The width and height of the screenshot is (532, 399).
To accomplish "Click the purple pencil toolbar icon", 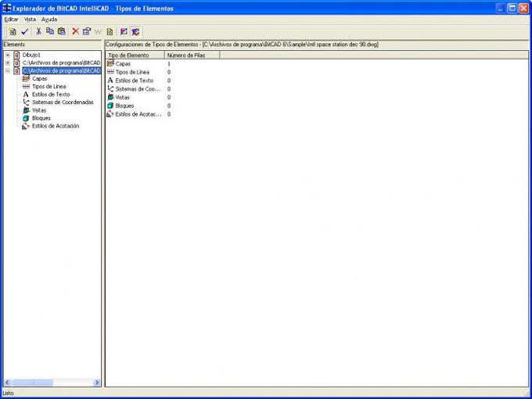I will [x=124, y=32].
